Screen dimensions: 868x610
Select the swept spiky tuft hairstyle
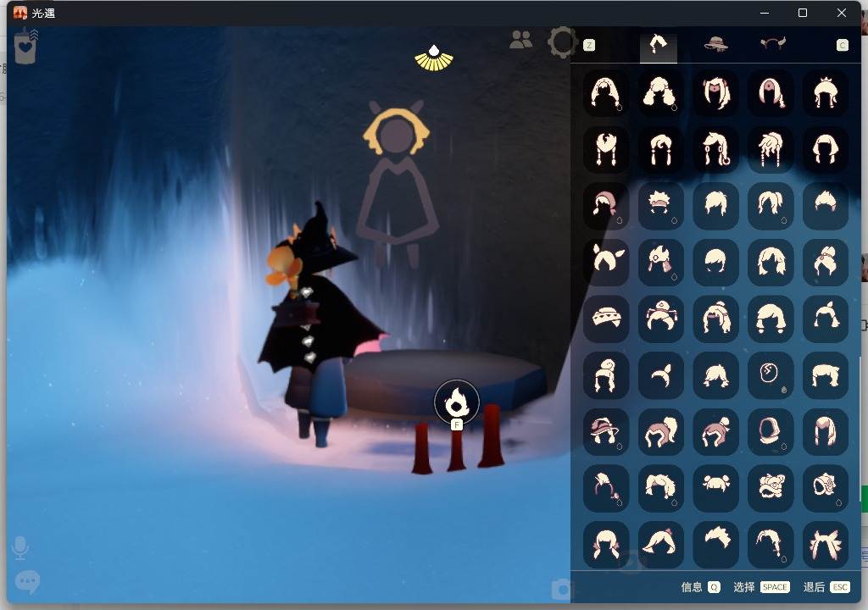coord(715,545)
